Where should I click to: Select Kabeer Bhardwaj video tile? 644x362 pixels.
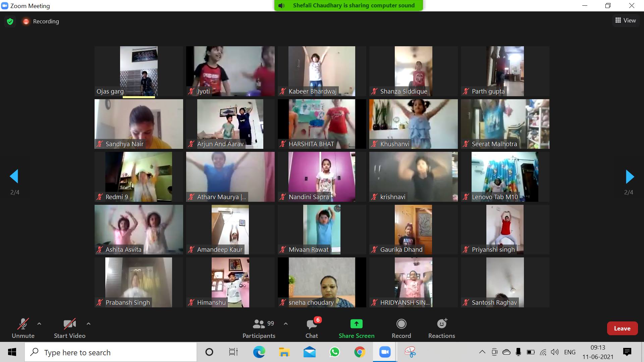[322, 71]
